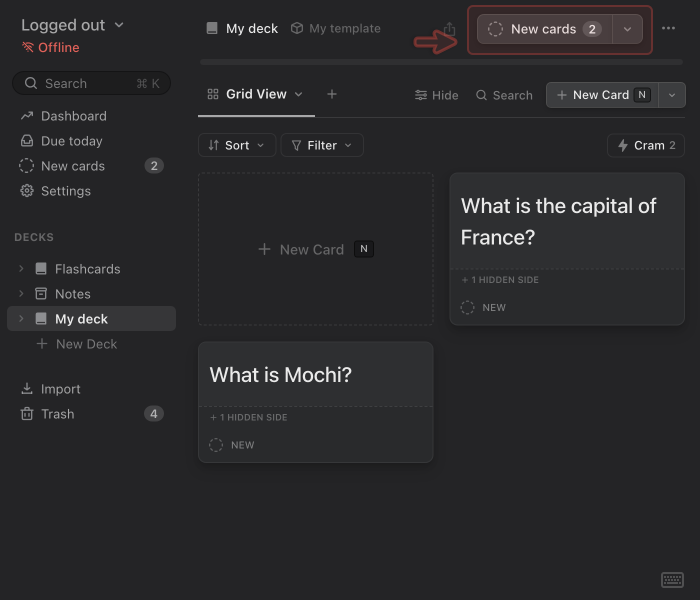The width and height of the screenshot is (700, 600).
Task: Click the sidebar Search field
Action: click(91, 83)
